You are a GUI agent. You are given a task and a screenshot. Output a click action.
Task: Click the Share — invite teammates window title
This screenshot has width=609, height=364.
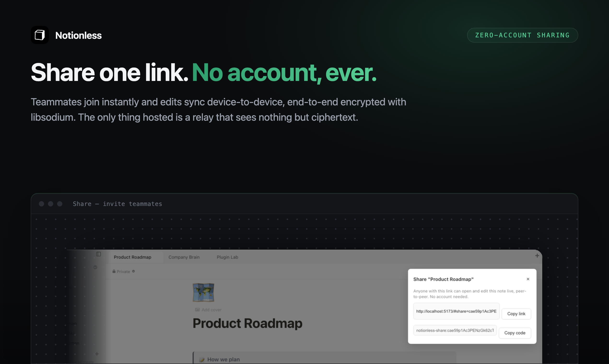coord(117,204)
